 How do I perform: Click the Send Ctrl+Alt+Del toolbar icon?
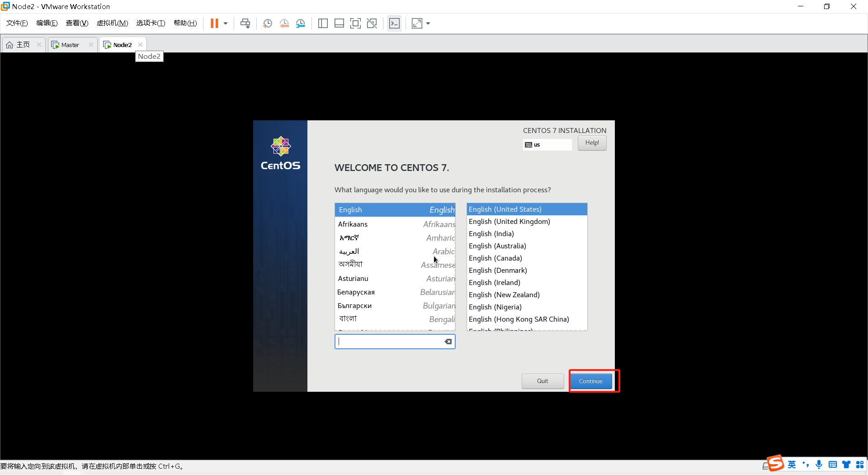click(245, 24)
